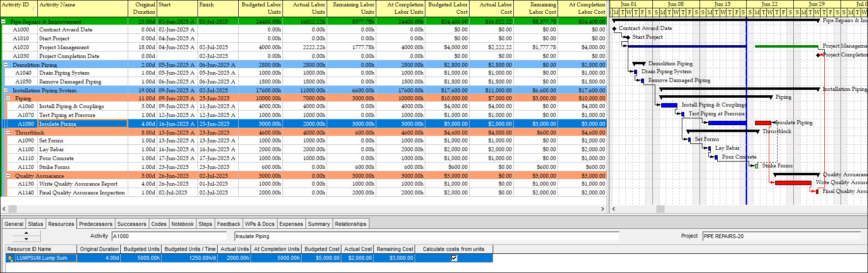The image size is (868, 273).
Task: Click the Insulate Piping name field
Action: (x=426, y=236)
